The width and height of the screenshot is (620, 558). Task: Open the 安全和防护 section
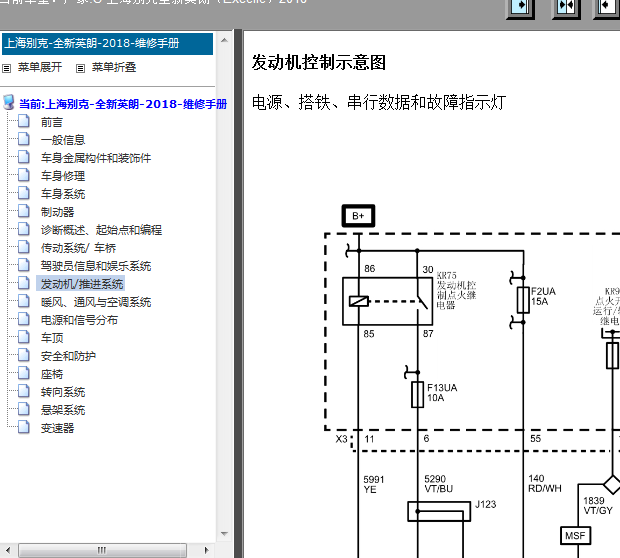[x=68, y=356]
